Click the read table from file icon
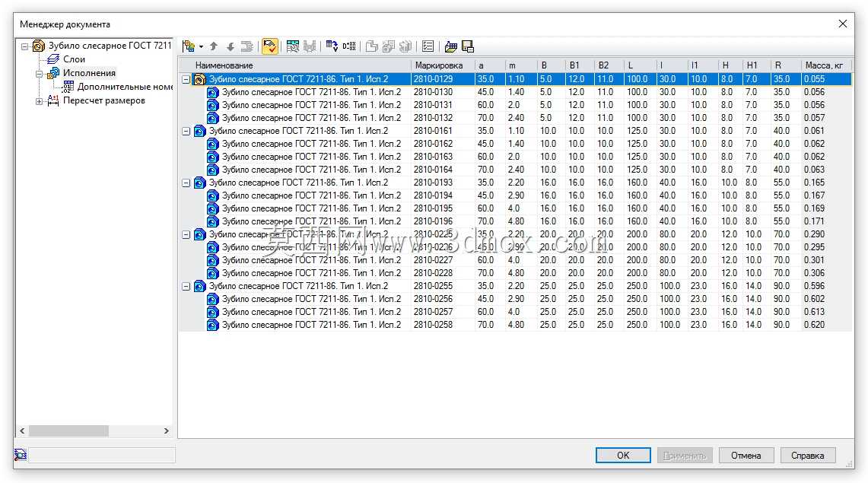 (450, 46)
